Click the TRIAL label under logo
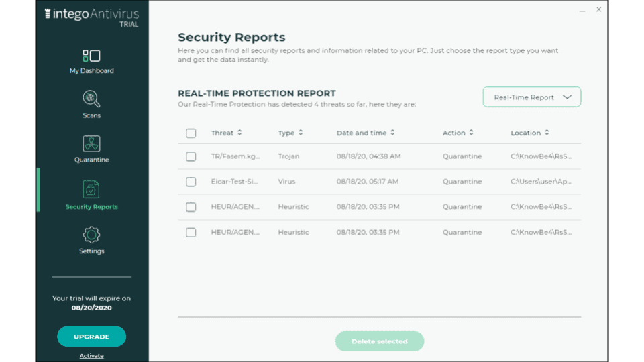Image resolution: width=644 pixels, height=362 pixels. (129, 25)
